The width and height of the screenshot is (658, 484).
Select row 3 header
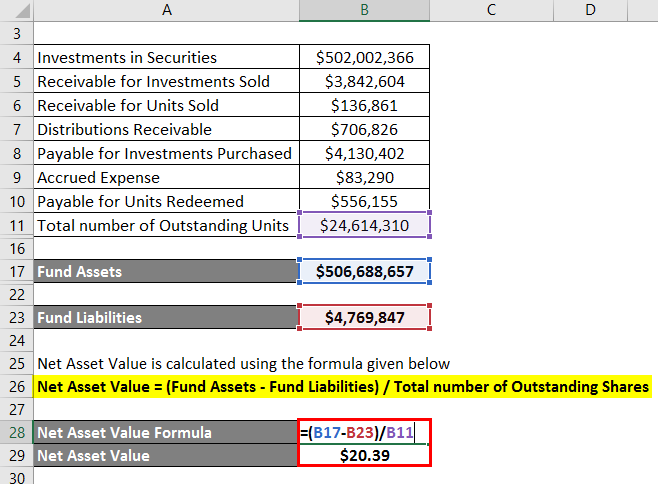pyautogui.click(x=17, y=34)
